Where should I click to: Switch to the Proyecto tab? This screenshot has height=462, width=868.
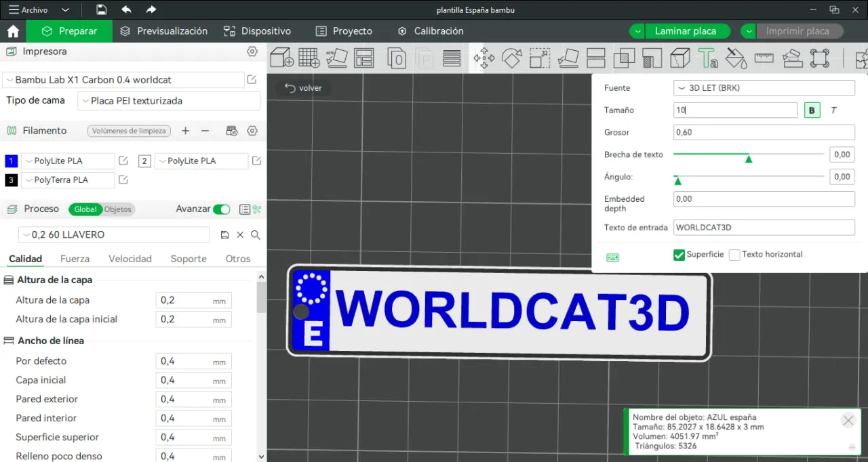click(x=344, y=31)
